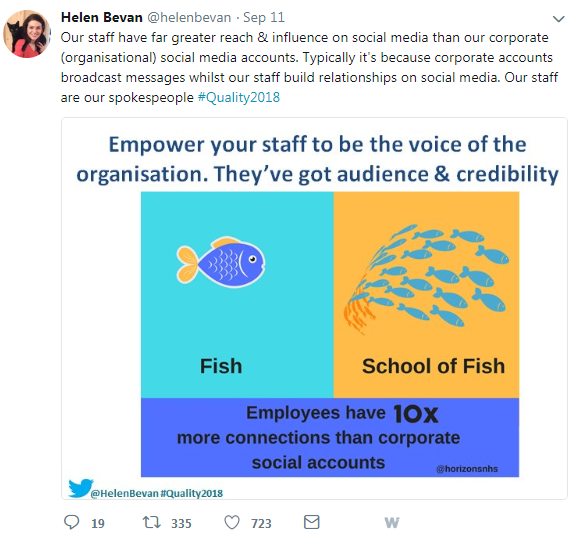
Task: Open Helen Bevan's profile picture
Action: coord(26,34)
